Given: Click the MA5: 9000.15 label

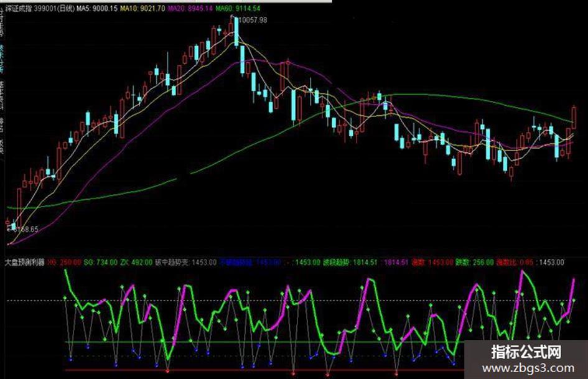Looking at the screenshot, I should tap(96, 8).
